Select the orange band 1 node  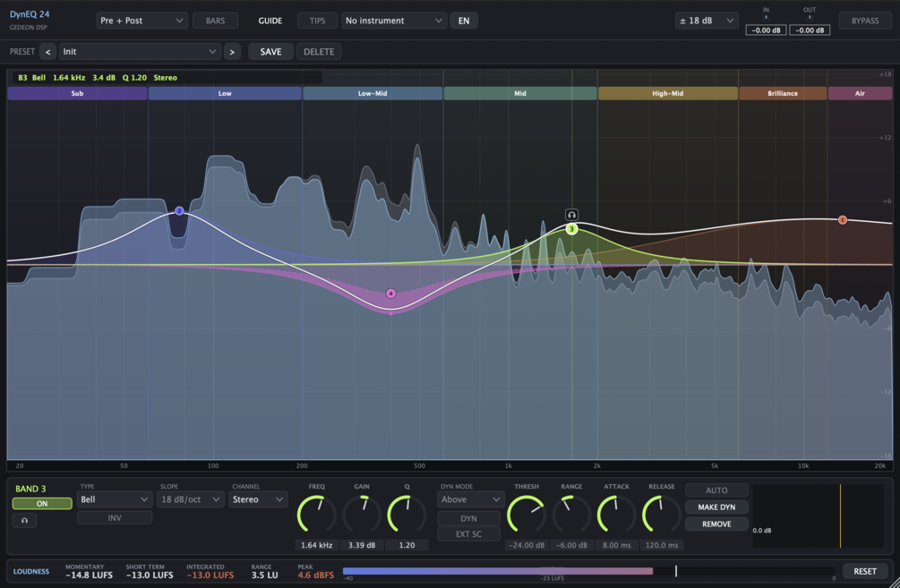click(843, 219)
